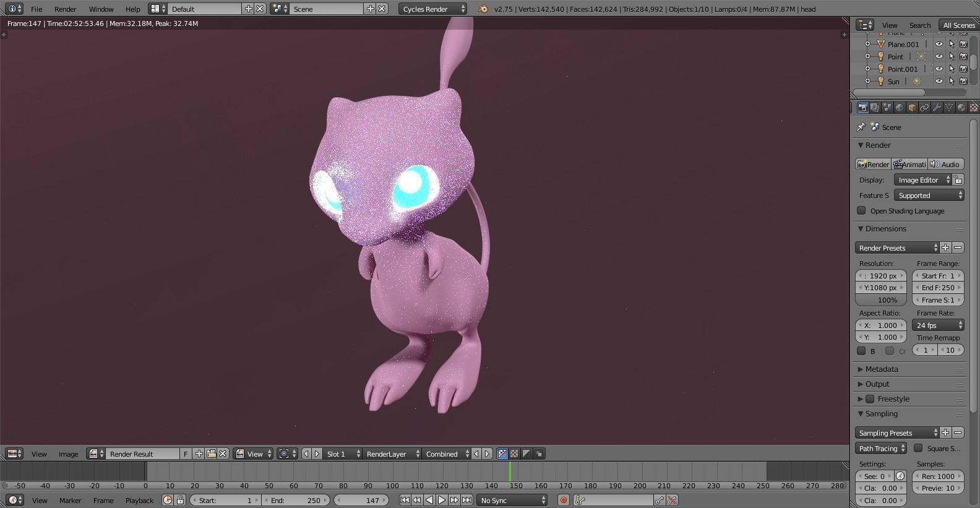The height and width of the screenshot is (508, 980).
Task: Collapse the Sampling panel
Action: click(881, 413)
